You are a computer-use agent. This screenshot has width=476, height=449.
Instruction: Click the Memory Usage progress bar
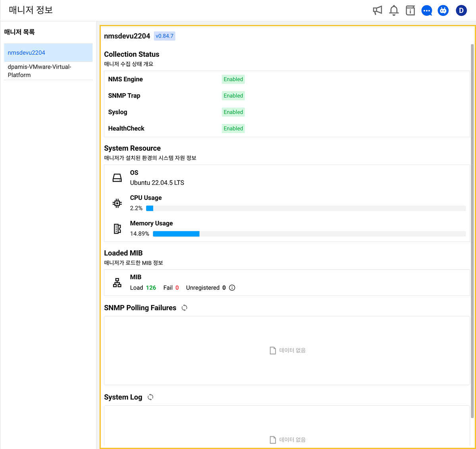click(x=309, y=234)
